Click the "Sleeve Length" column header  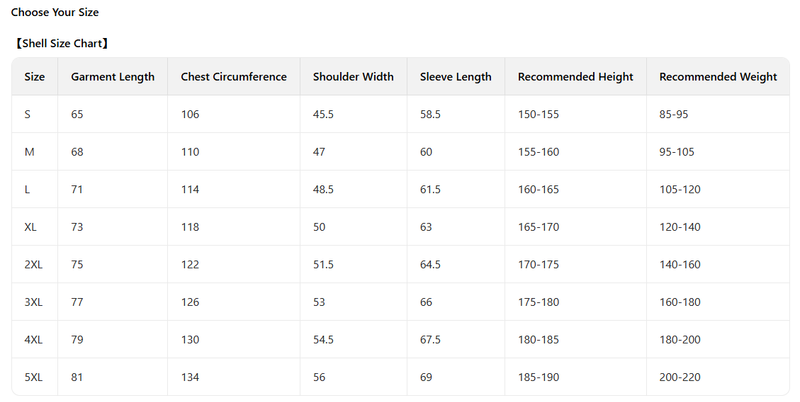(x=456, y=77)
